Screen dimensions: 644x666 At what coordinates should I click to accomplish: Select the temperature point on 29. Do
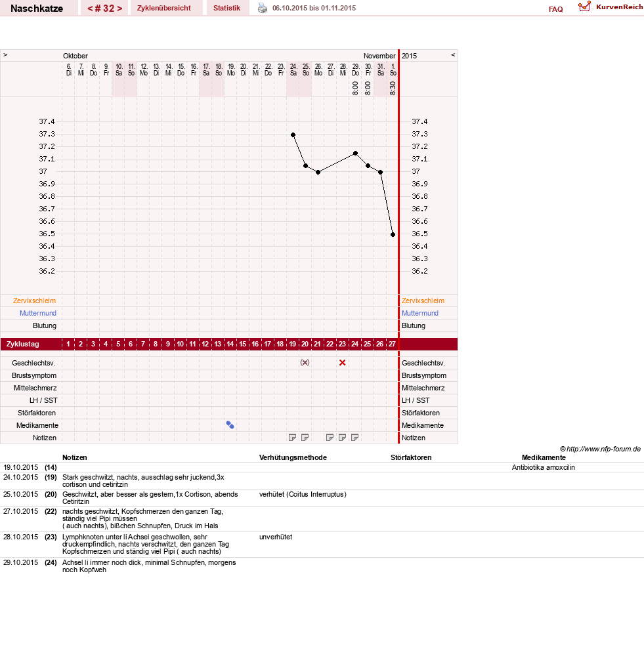355,154
